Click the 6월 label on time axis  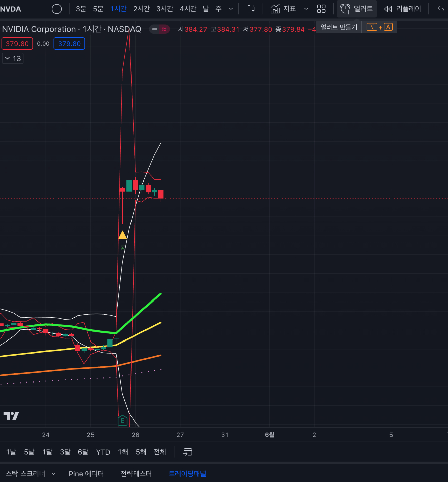(270, 435)
